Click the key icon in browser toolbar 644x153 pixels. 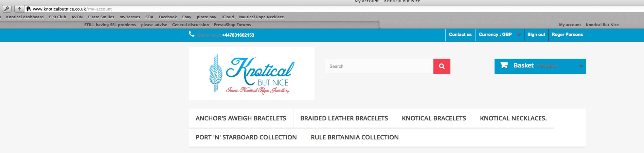7,9
